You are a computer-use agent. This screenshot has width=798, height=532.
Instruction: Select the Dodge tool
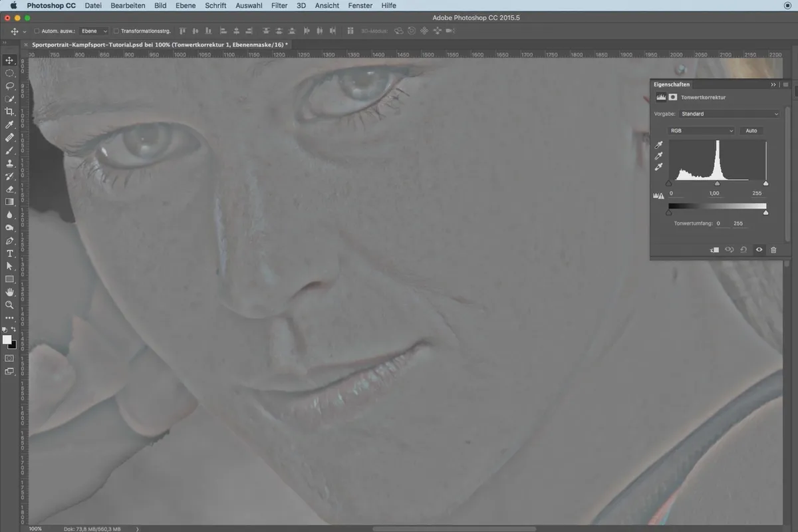[9, 227]
